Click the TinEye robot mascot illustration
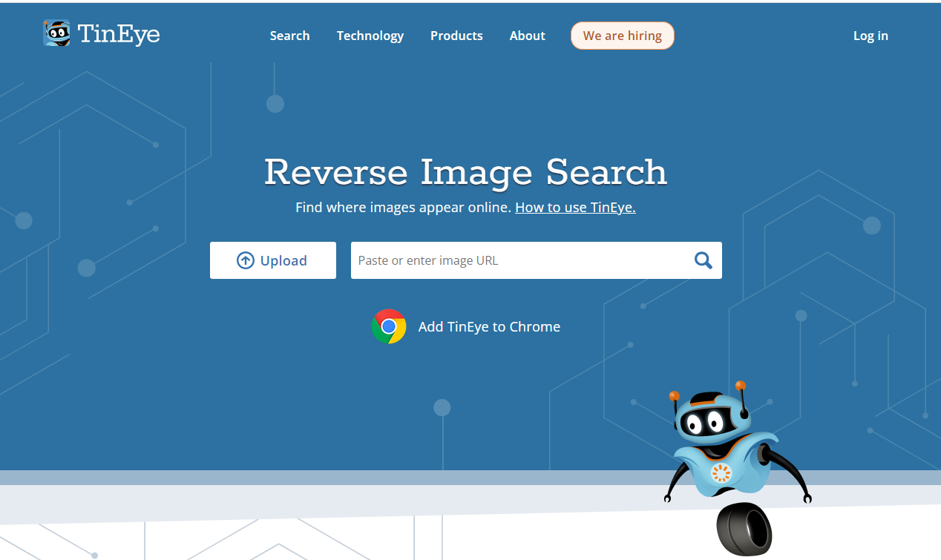The image size is (941, 560). click(737, 467)
